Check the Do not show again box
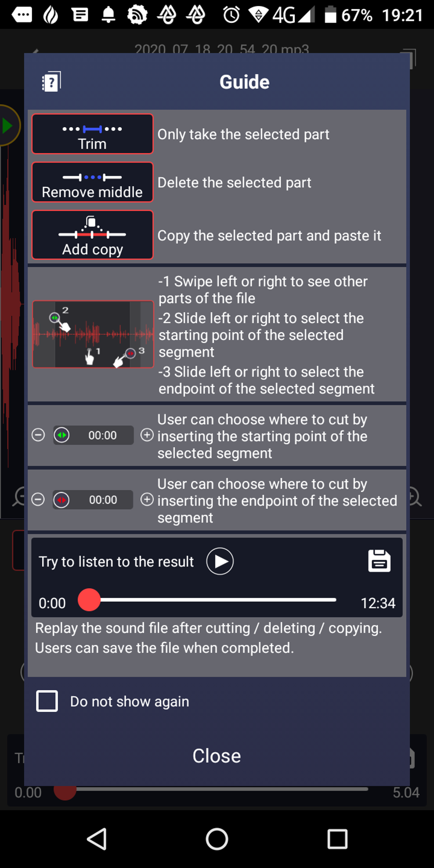This screenshot has height=868, width=434. pos(47,701)
